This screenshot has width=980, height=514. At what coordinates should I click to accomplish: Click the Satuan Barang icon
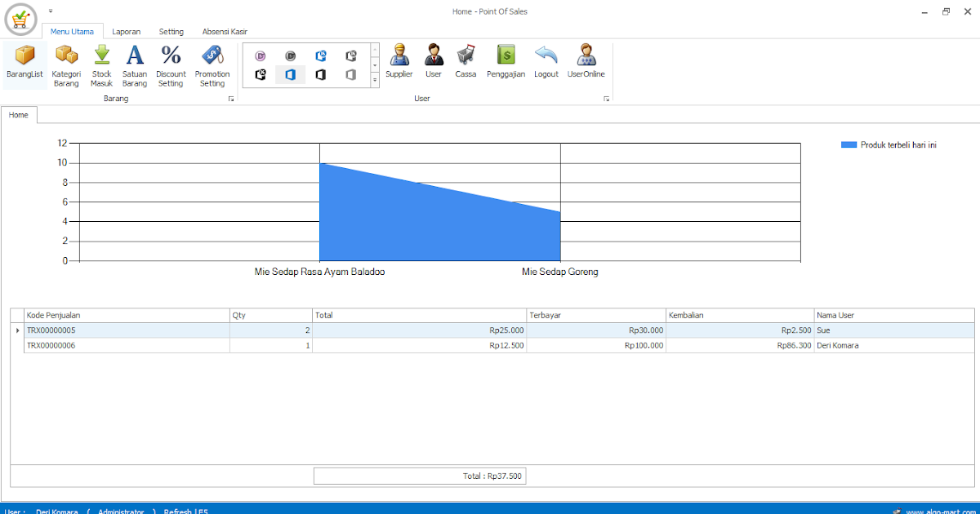click(134, 65)
